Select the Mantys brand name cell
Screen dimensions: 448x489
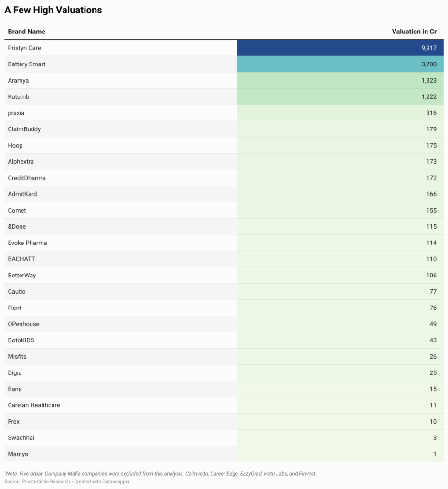(x=18, y=454)
